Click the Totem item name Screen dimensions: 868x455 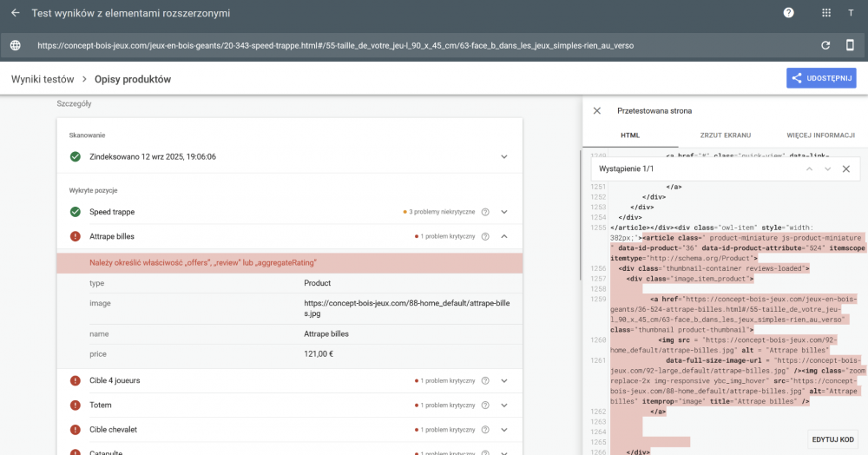point(100,406)
